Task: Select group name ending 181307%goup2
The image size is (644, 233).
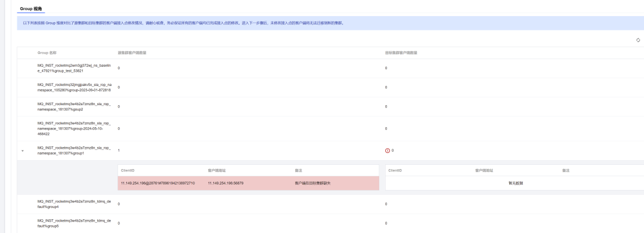Action: point(74,106)
